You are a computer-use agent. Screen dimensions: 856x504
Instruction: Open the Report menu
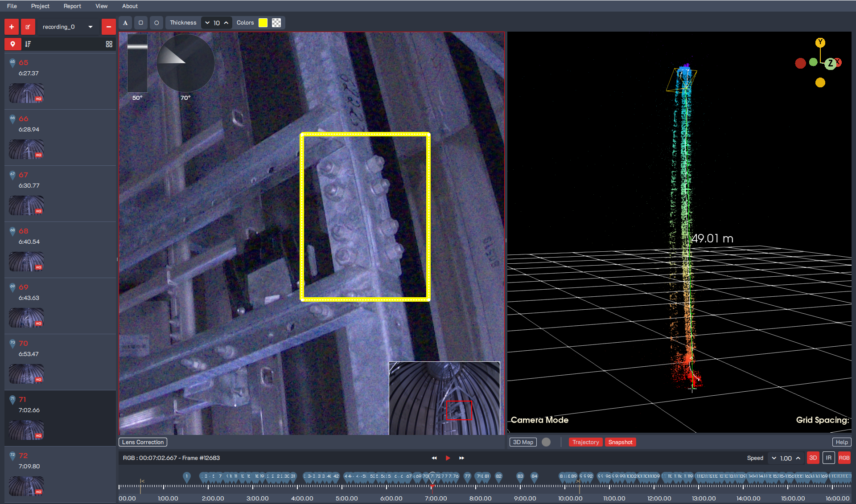tap(72, 6)
